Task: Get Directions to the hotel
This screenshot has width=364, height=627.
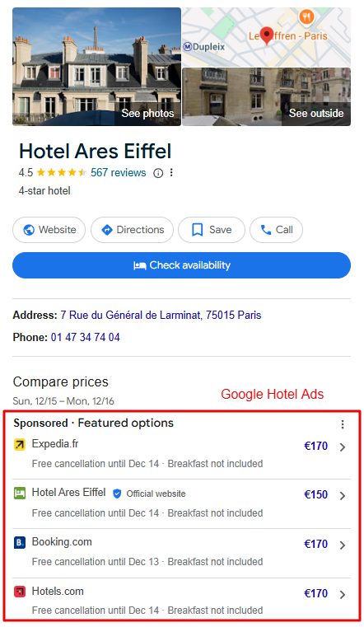Action: pos(133,230)
